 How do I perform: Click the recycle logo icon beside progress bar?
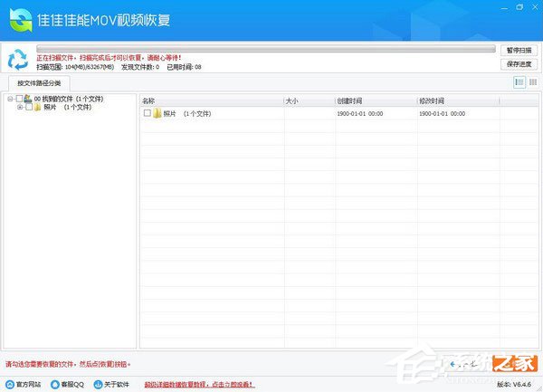[18, 59]
